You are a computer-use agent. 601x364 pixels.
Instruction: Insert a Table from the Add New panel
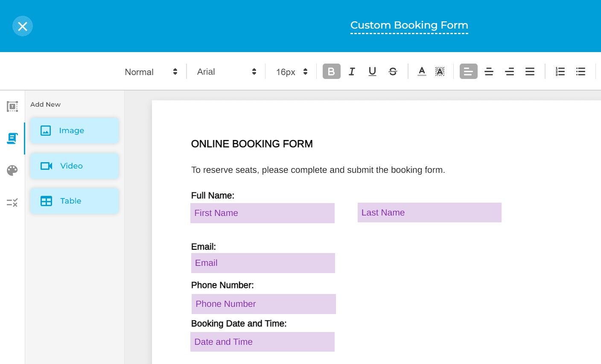(x=74, y=201)
